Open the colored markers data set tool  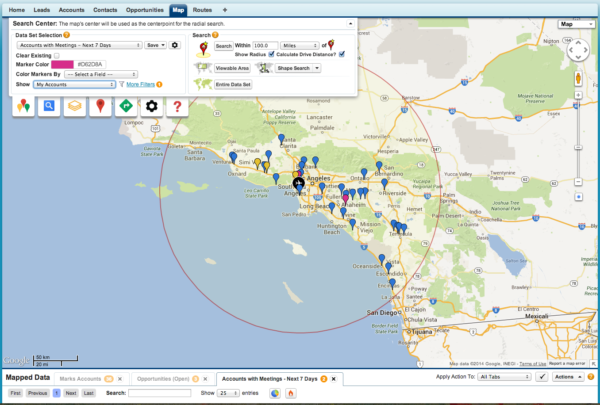coord(23,106)
